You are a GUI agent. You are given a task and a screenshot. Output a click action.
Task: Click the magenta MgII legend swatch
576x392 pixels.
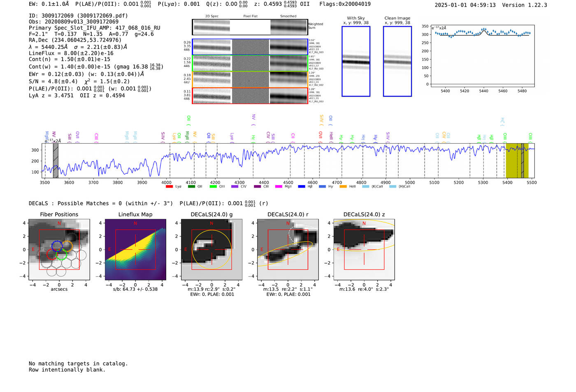[x=279, y=187]
